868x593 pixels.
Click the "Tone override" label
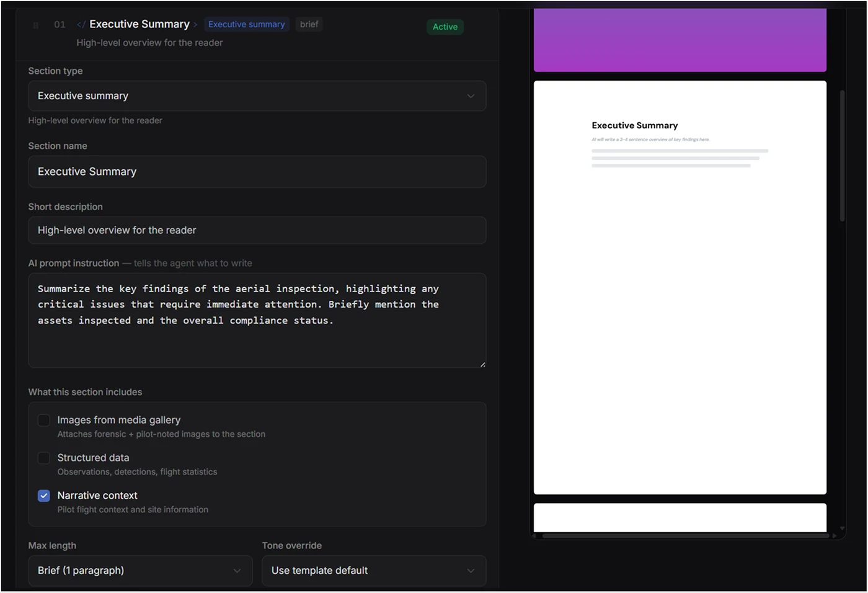292,546
